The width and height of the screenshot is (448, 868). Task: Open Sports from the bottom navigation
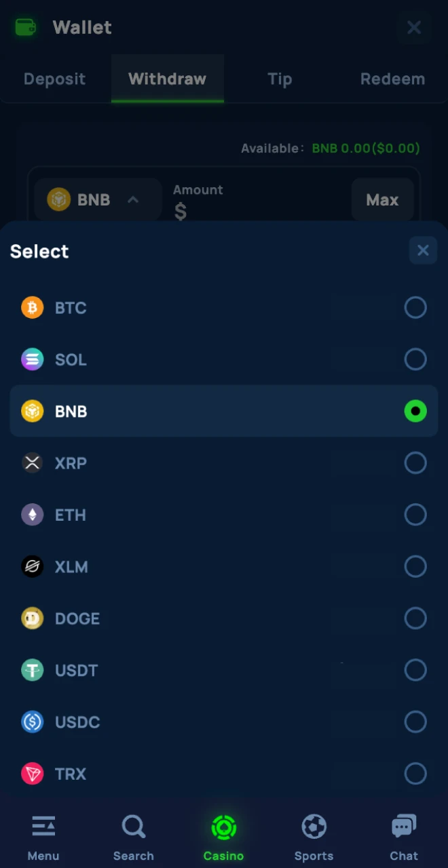point(314,837)
